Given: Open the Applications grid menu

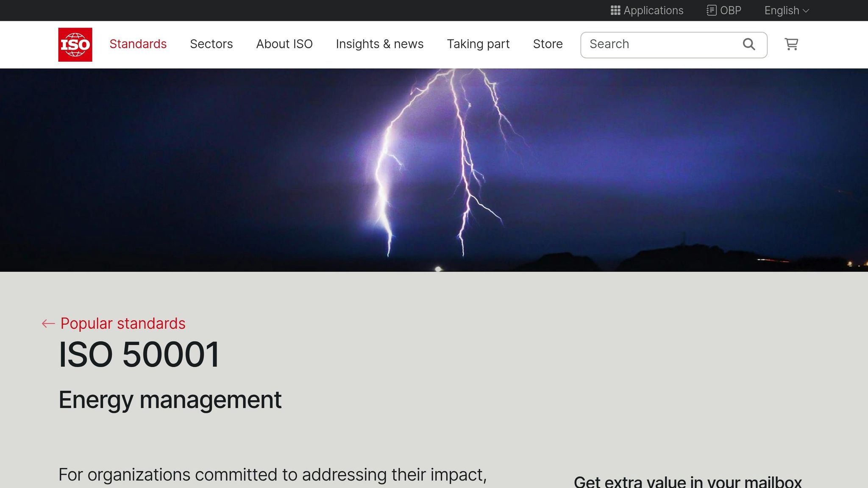Looking at the screenshot, I should tap(647, 11).
